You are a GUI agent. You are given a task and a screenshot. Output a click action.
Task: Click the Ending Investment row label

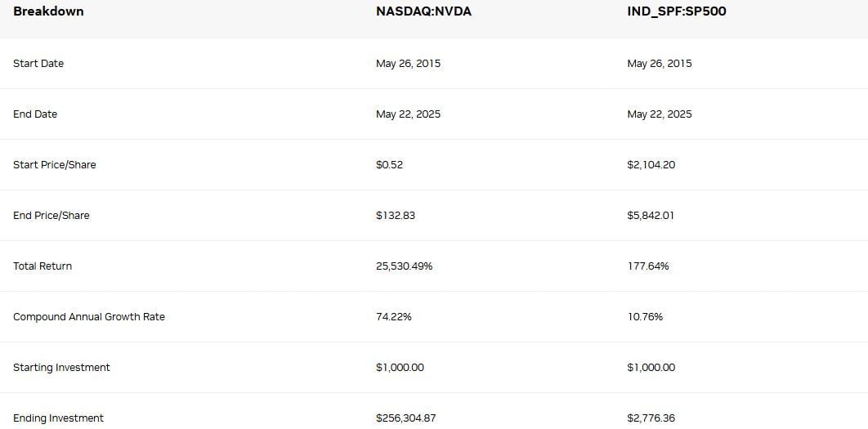coord(58,418)
